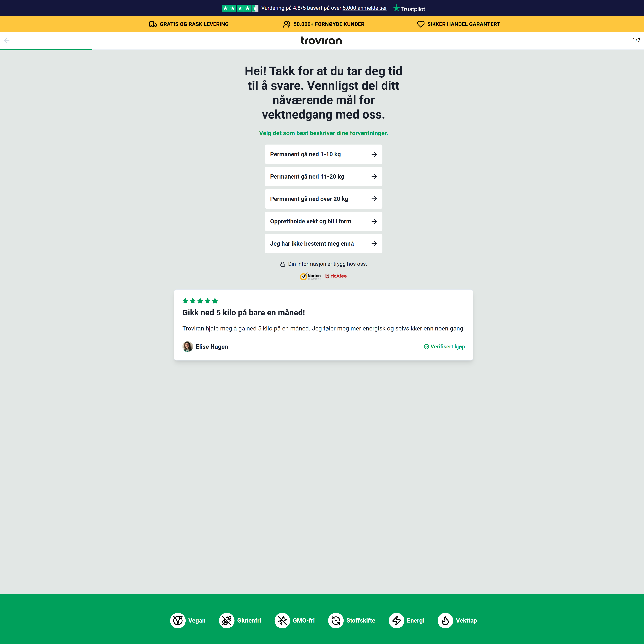The width and height of the screenshot is (644, 644).
Task: Click the Stoffskifte refresh icon
Action: tap(335, 620)
